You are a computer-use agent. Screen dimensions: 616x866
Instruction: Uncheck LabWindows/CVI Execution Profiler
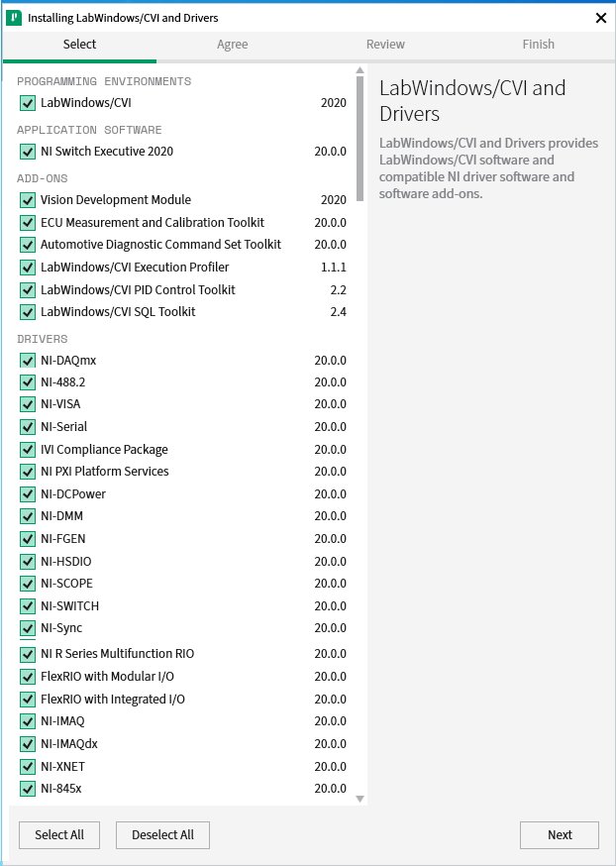(x=27, y=268)
